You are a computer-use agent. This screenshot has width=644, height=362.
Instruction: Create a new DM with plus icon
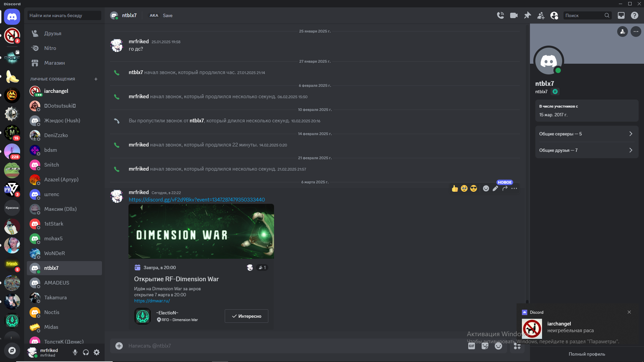pyautogui.click(x=96, y=79)
